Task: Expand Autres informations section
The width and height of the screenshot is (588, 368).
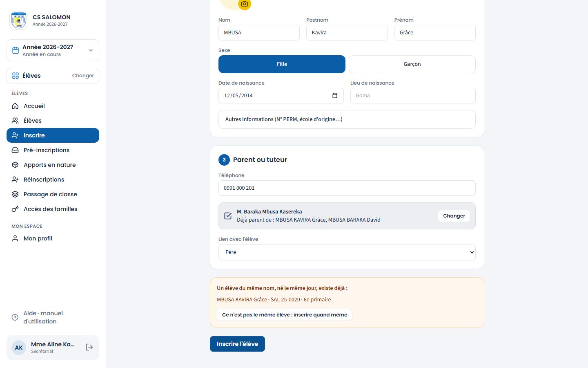Action: tap(347, 119)
